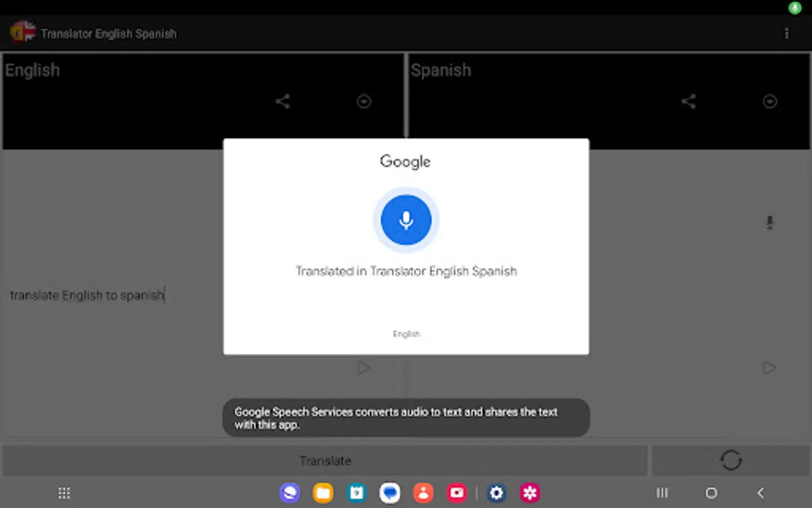
Task: Share the Spanish panel text
Action: point(689,102)
